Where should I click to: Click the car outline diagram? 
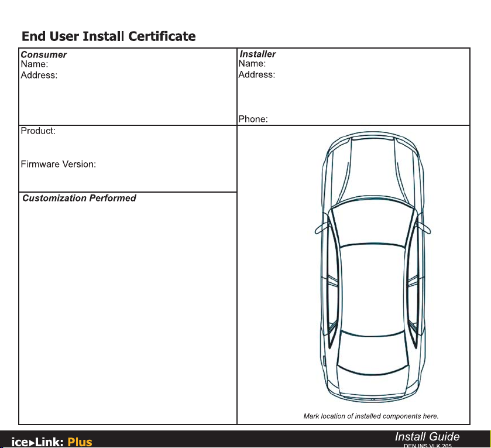point(373,267)
